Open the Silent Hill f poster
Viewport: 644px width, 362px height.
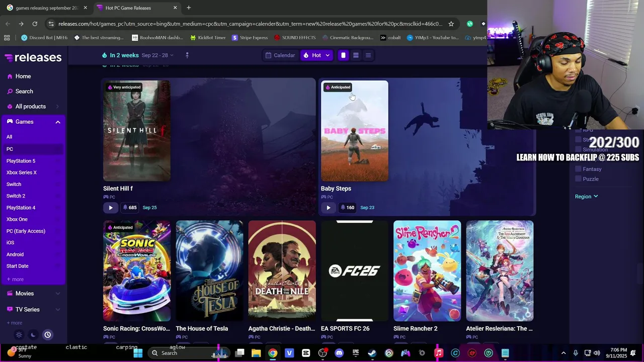[137, 131]
